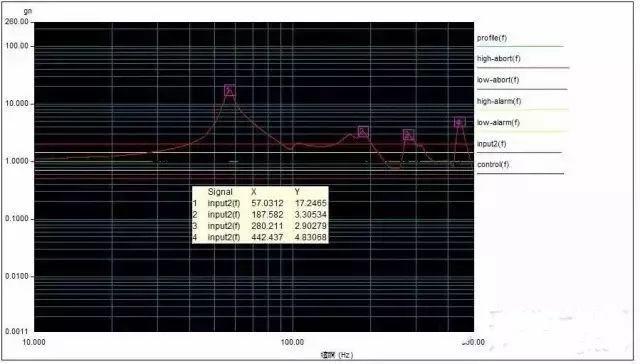640x364 pixels.
Task: Click the 280.211 row in the marker table
Action: click(260, 226)
